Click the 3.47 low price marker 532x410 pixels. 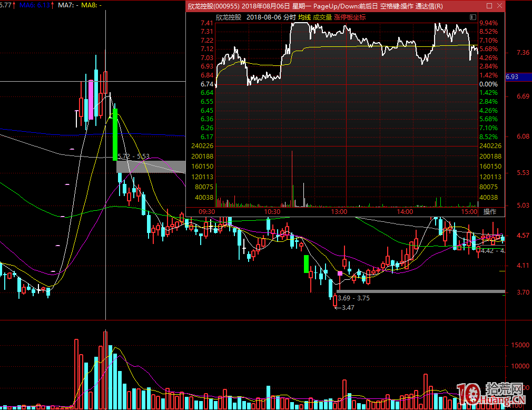[347, 308]
